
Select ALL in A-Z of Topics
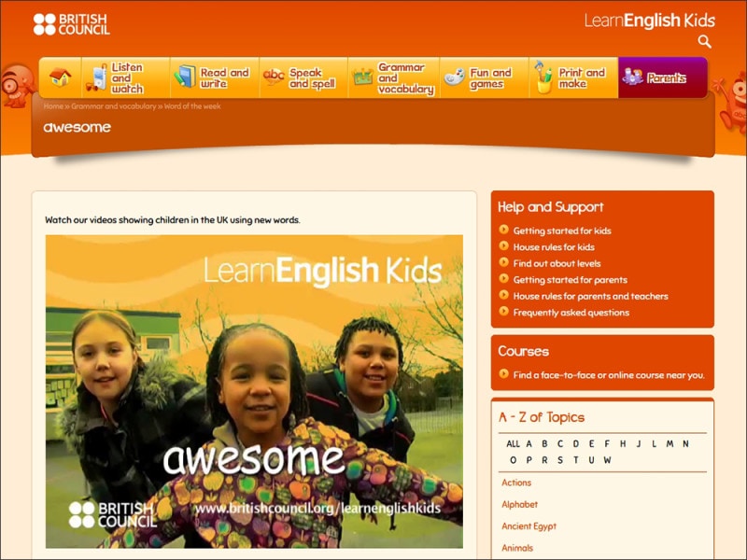pos(513,444)
